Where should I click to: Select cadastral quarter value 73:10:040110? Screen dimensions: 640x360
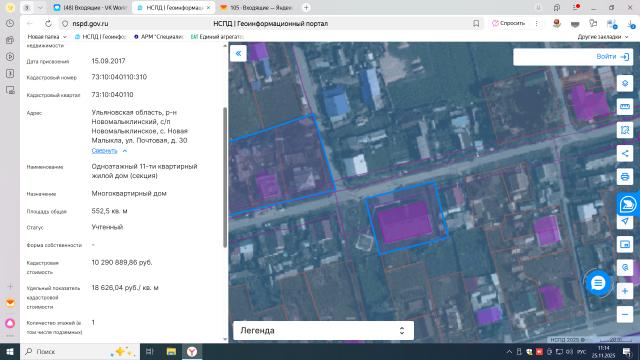coord(112,95)
